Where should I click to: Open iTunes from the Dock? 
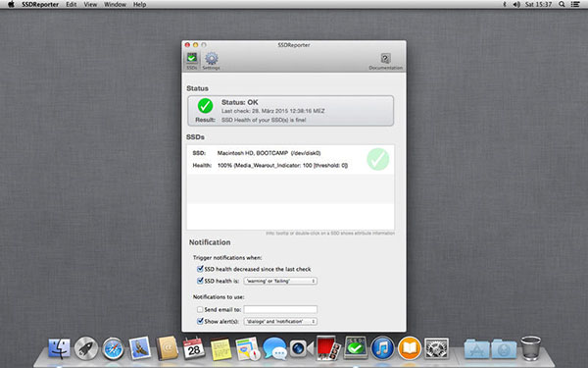pyautogui.click(x=382, y=348)
